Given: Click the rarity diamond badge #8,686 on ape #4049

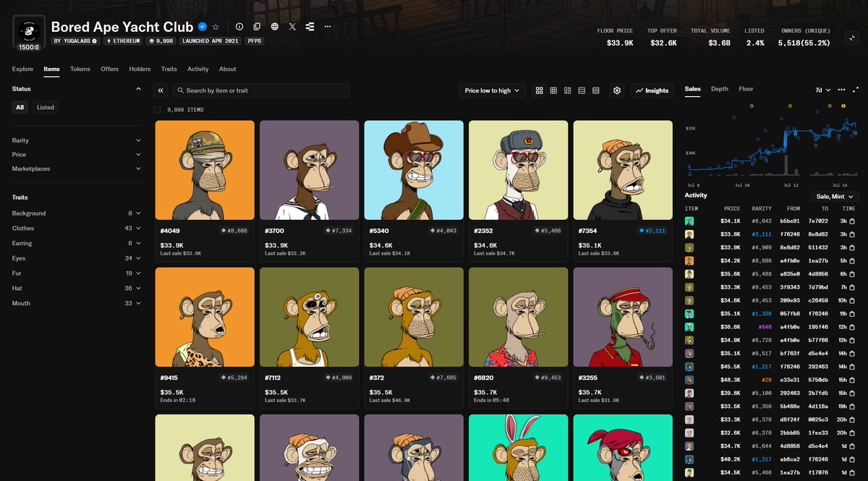Looking at the screenshot, I should [x=234, y=231].
